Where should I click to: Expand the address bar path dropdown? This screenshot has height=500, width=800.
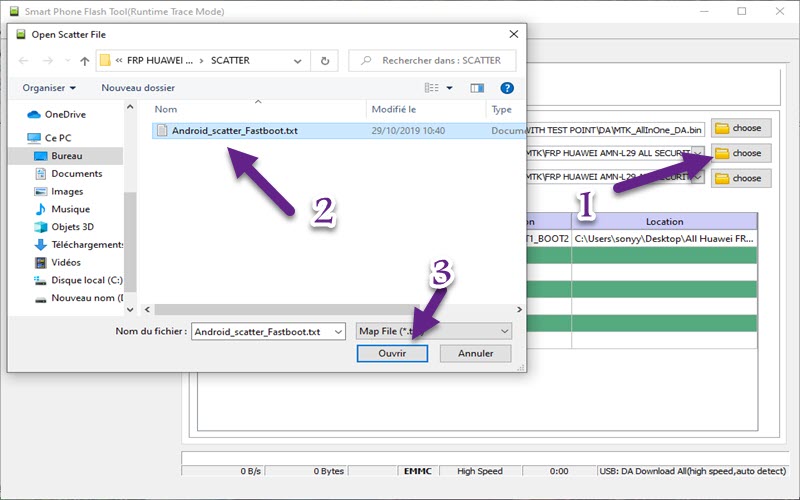click(x=297, y=61)
